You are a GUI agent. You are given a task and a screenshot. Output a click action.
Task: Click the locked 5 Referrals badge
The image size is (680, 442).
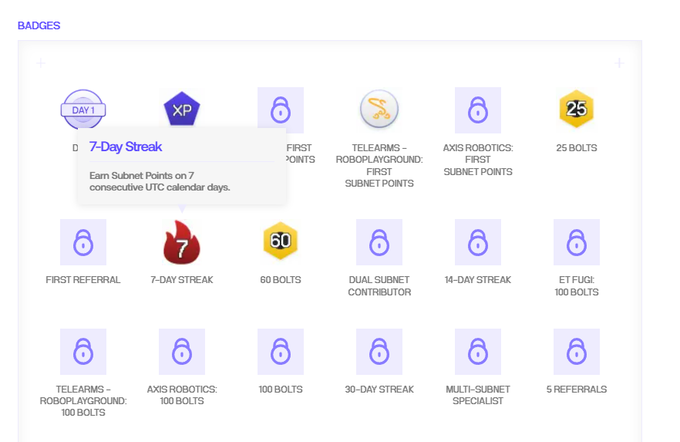[576, 351]
